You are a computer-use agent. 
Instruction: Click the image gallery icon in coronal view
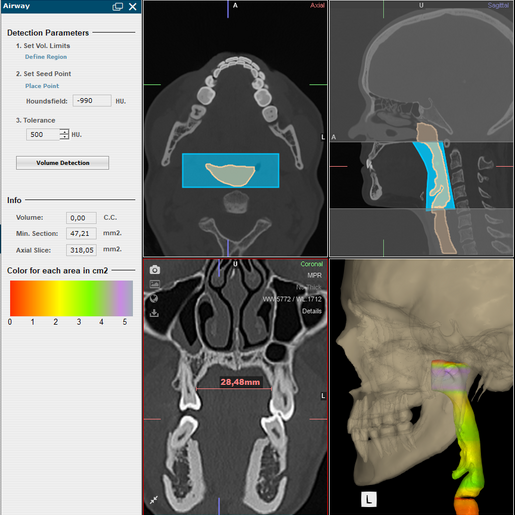click(154, 284)
